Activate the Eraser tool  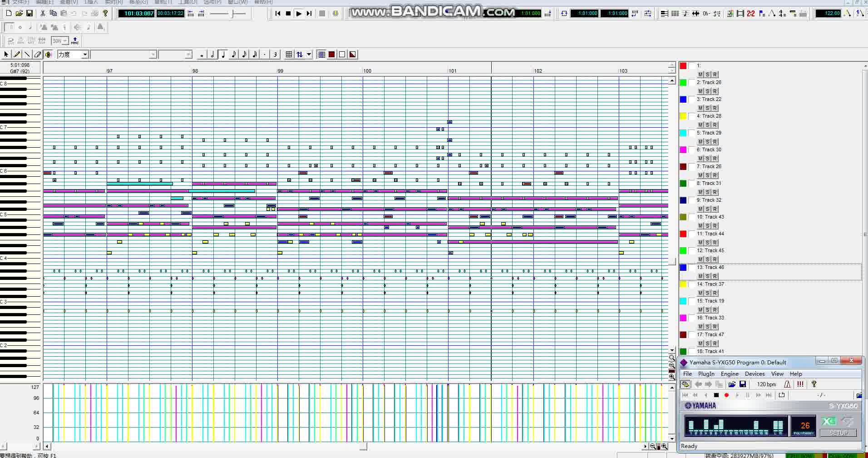[x=38, y=55]
